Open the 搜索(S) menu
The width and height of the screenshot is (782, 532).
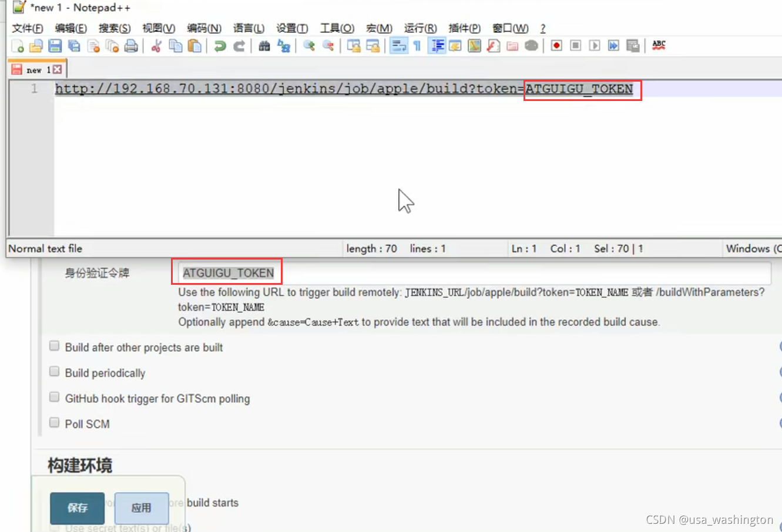click(115, 28)
